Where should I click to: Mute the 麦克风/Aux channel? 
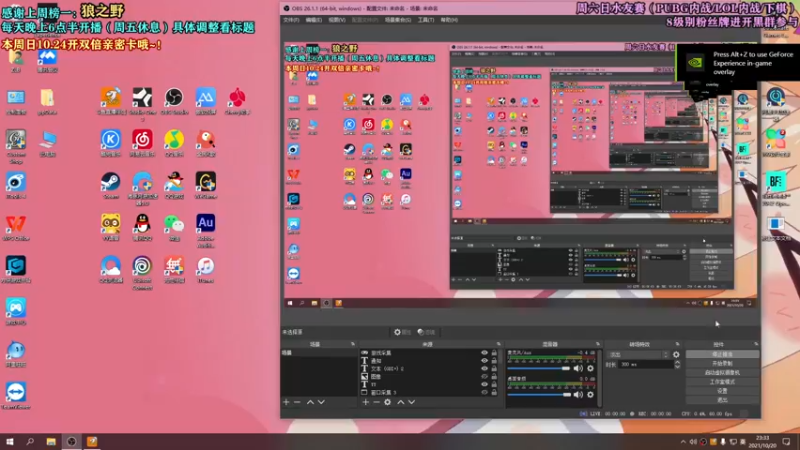[578, 368]
